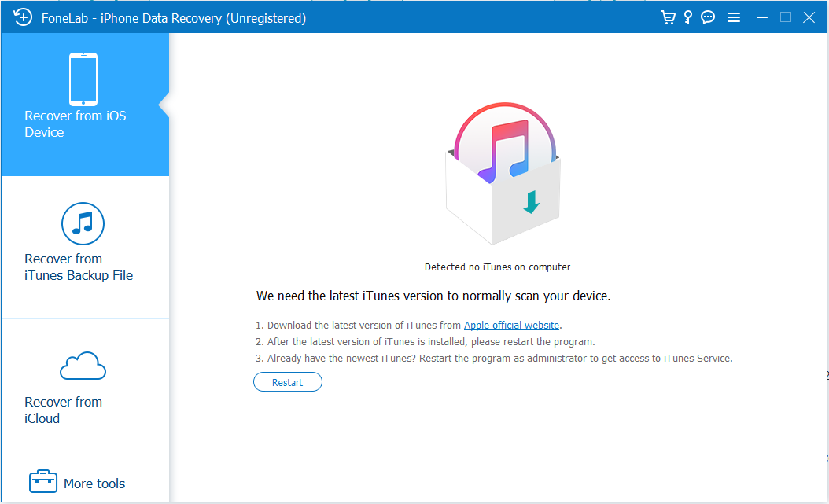Select the iPhone device icon in sidebar
829x504 pixels.
coord(83,79)
